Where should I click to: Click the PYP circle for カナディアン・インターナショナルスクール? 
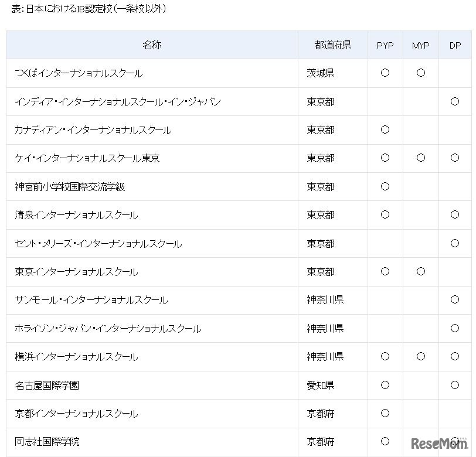tap(385, 129)
